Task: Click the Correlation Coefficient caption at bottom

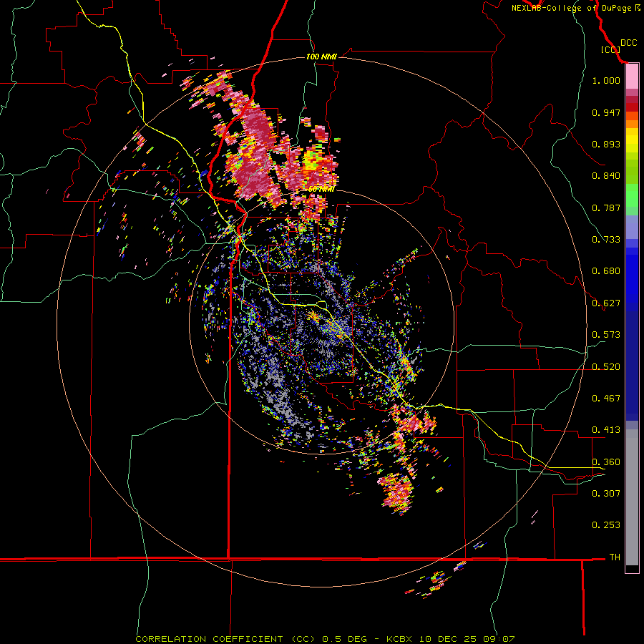Action: tap(325, 639)
